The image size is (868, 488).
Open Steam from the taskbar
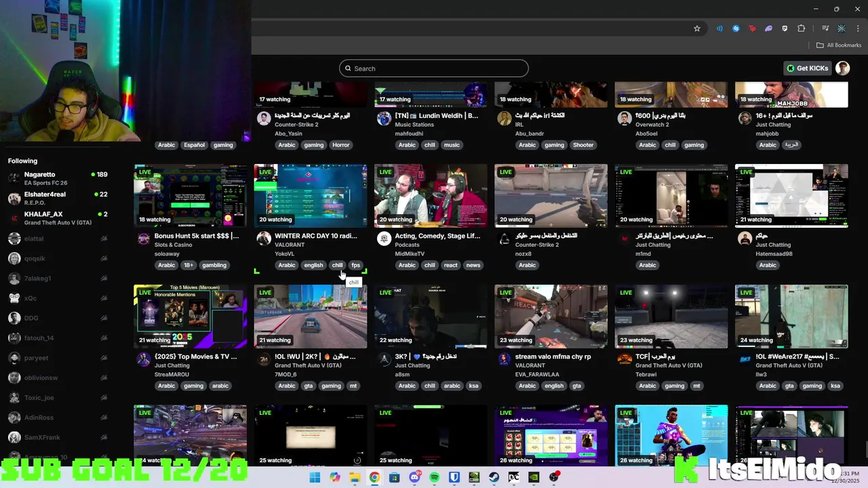coord(494,477)
